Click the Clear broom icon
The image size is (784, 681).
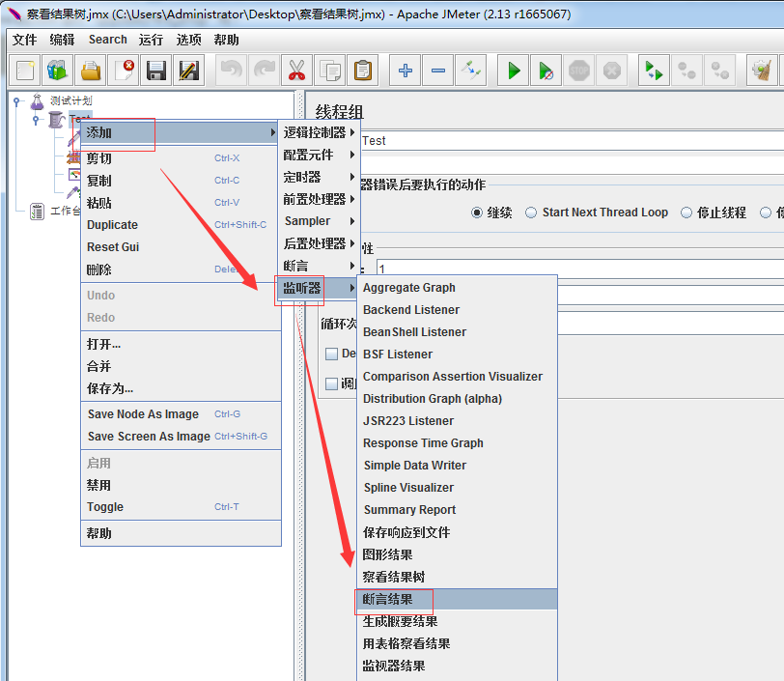(762, 71)
